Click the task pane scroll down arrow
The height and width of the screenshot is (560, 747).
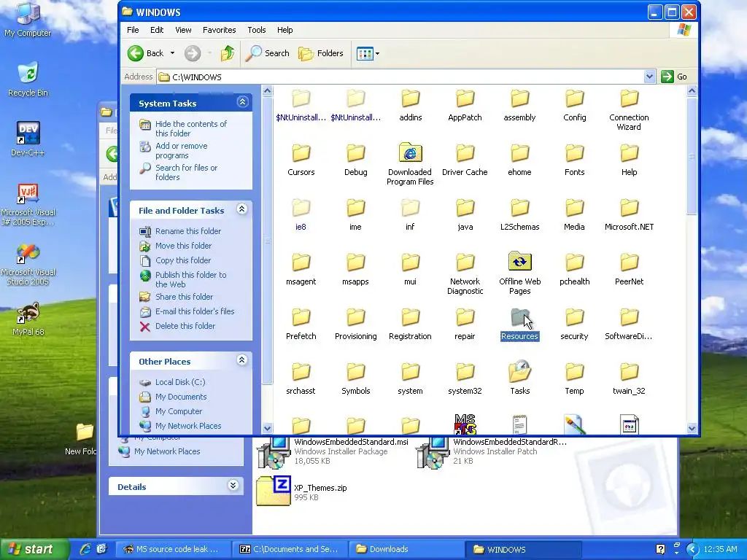pos(267,428)
